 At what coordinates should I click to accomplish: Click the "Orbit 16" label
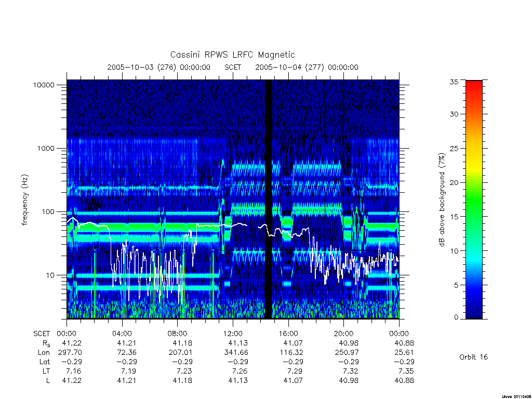(x=473, y=357)
